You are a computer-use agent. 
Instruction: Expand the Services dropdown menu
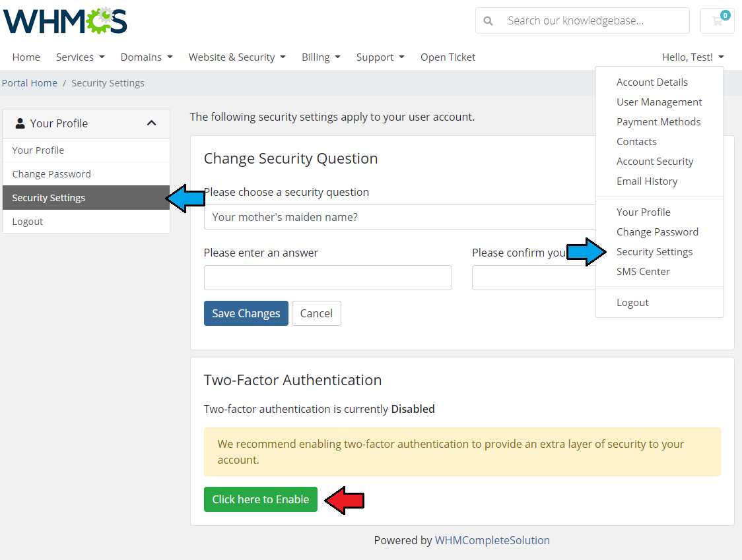tap(80, 57)
